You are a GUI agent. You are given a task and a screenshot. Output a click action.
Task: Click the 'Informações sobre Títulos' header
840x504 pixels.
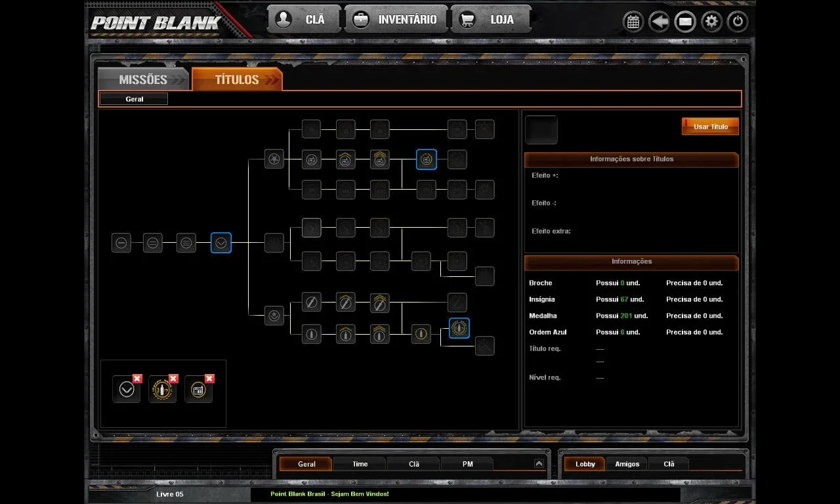pyautogui.click(x=631, y=159)
